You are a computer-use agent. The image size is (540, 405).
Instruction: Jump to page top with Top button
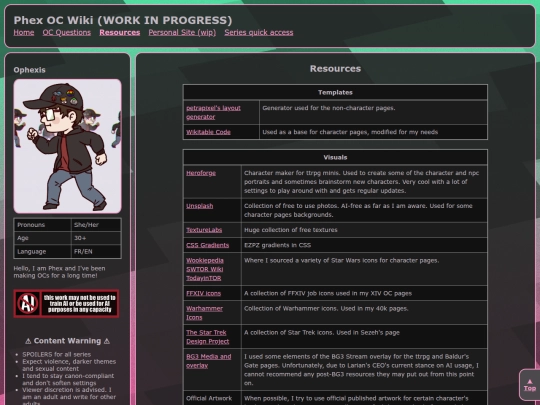click(x=529, y=385)
